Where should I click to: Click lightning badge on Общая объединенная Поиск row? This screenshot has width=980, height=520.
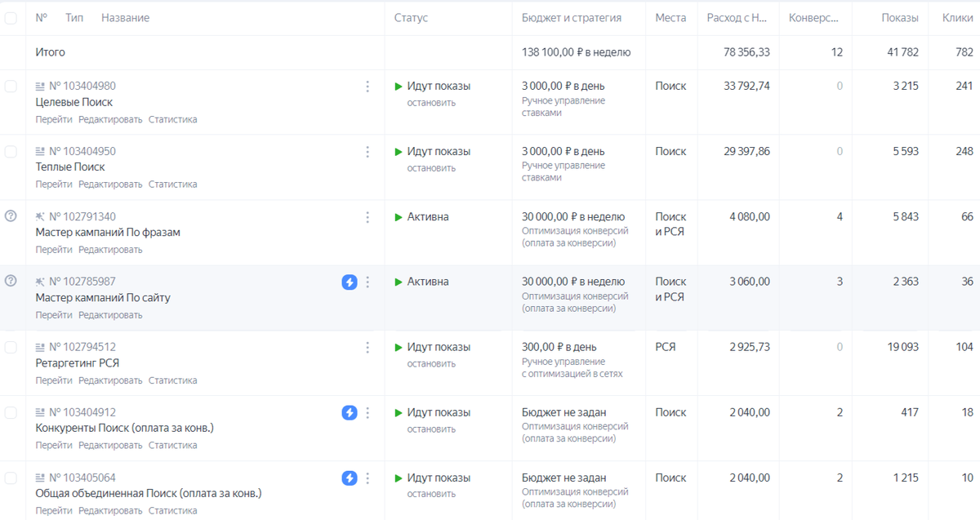[x=350, y=478]
